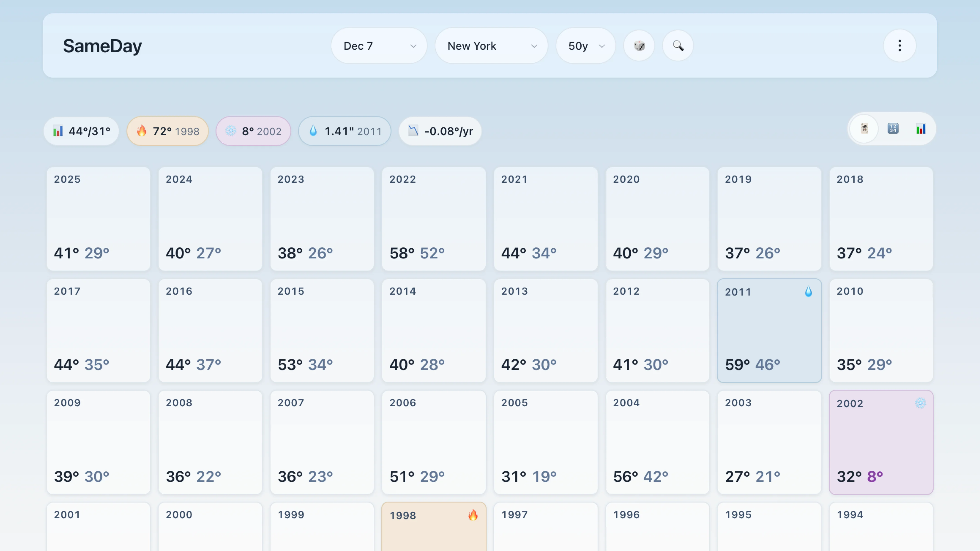
Task: Expand the 50y year-range dropdown
Action: pos(586,46)
